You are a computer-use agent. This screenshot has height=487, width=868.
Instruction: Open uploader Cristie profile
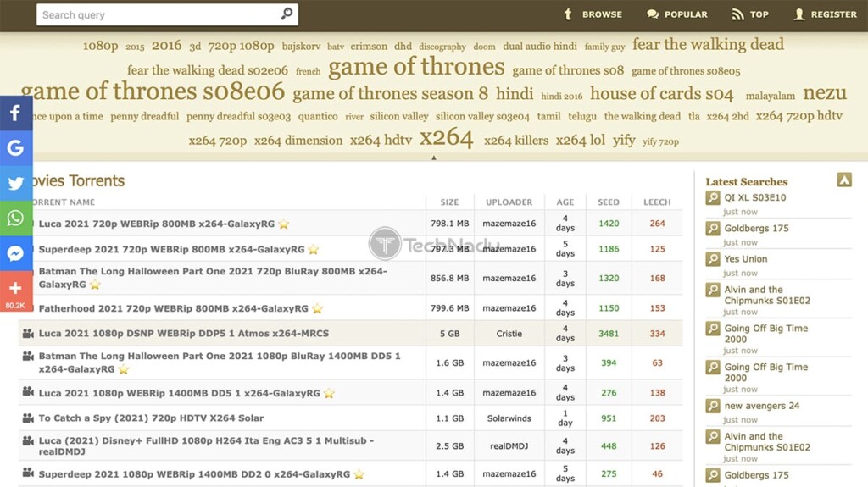coord(509,334)
